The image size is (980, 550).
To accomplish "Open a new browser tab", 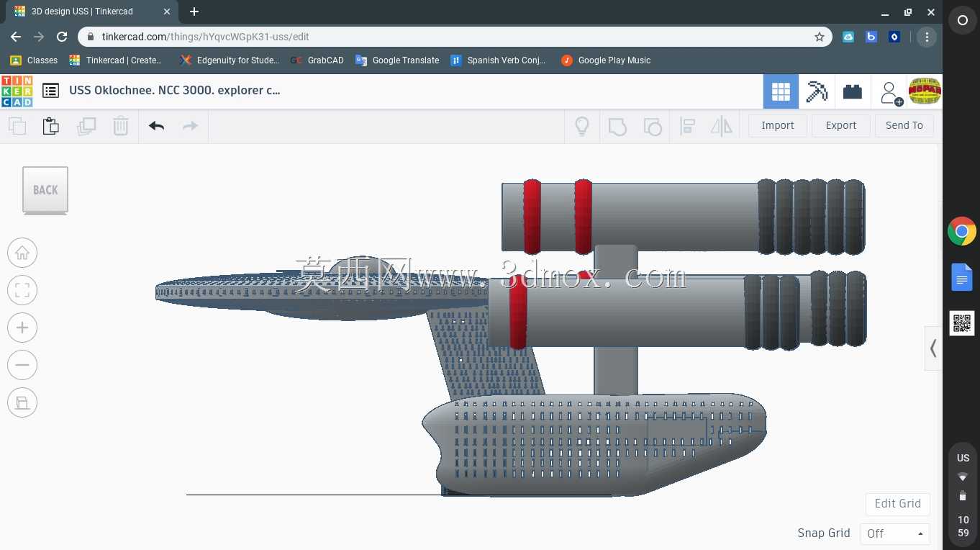I will [194, 12].
